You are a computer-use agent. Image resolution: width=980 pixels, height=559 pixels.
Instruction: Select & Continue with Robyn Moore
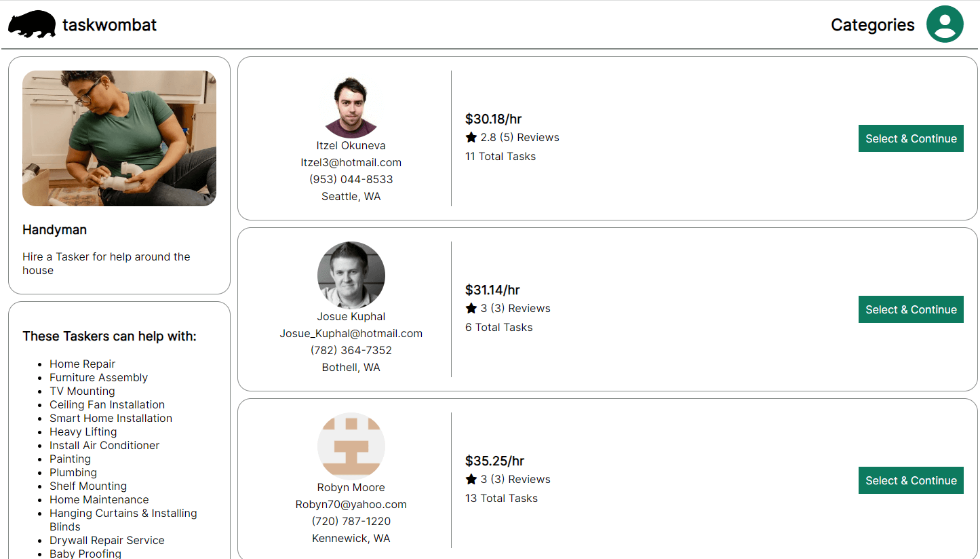click(x=911, y=480)
